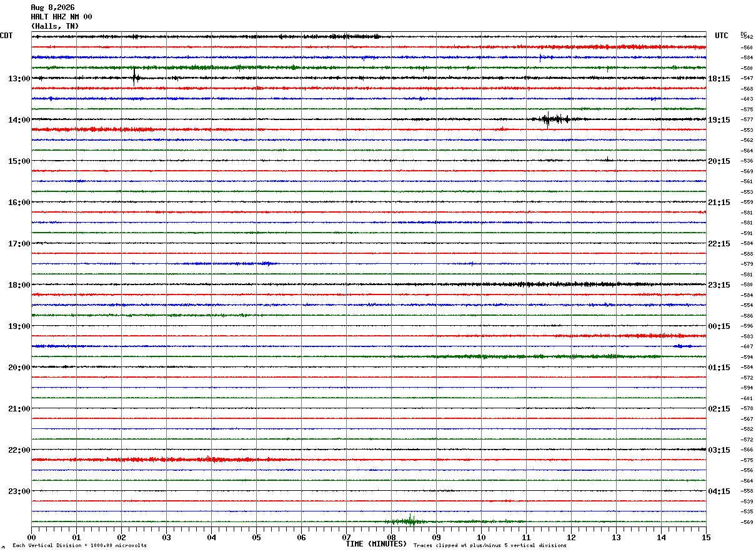Click the 00 minute tick label on the time axis

tap(31, 537)
